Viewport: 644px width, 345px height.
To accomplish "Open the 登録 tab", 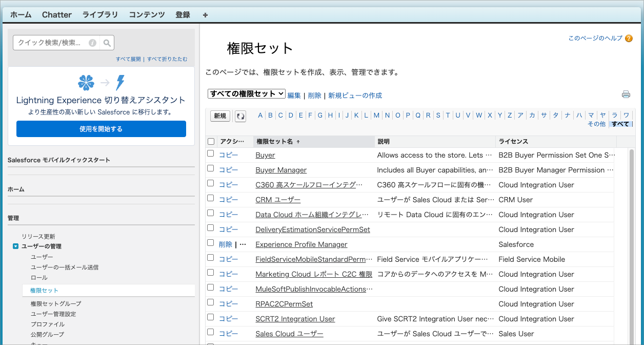I will [183, 15].
